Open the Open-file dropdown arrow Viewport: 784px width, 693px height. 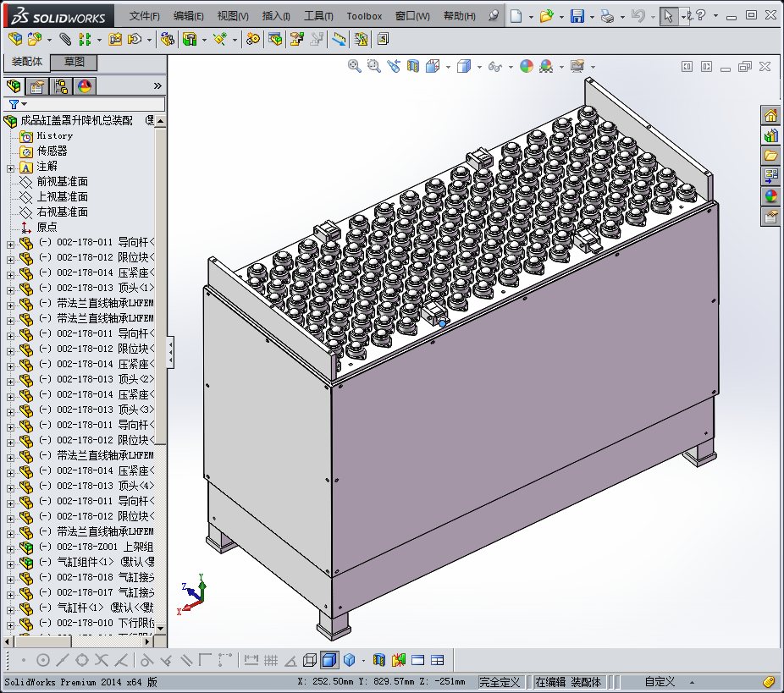click(x=561, y=17)
